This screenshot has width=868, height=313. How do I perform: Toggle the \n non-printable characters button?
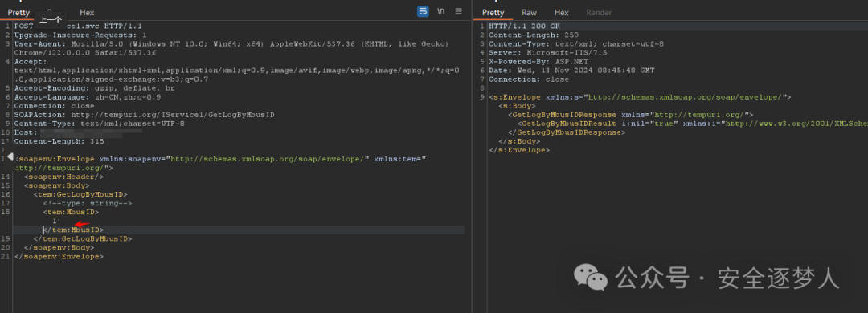pyautogui.click(x=441, y=11)
